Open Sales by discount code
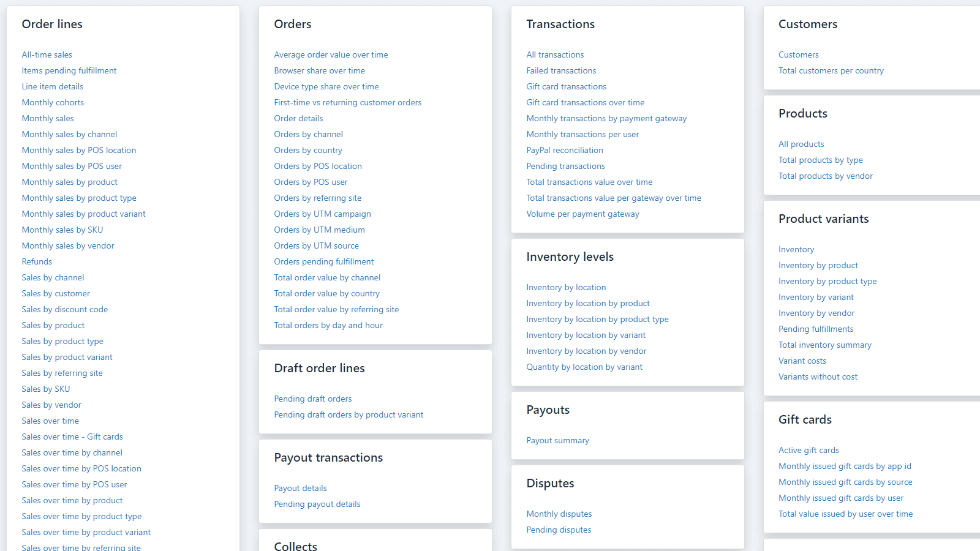The image size is (980, 551). coord(64,309)
